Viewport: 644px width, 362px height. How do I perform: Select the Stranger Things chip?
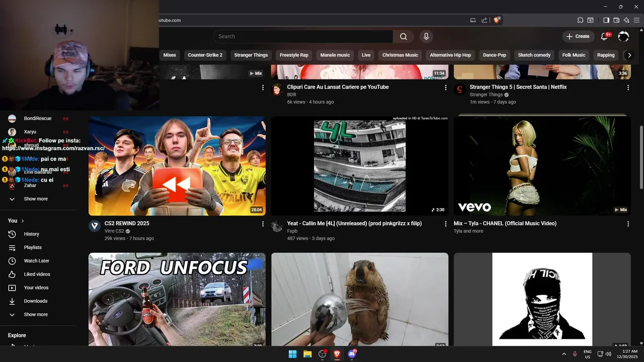[251, 55]
